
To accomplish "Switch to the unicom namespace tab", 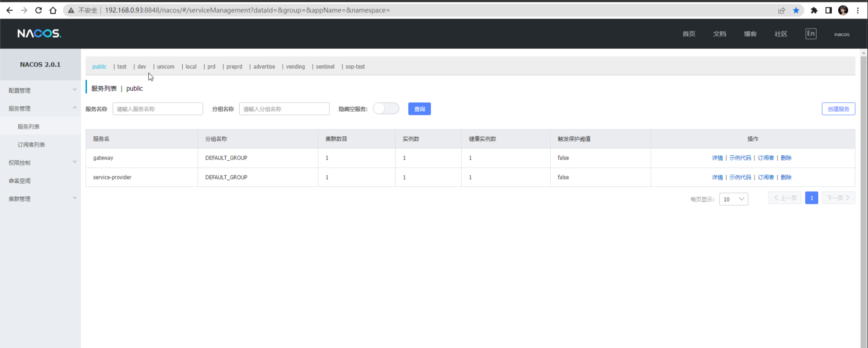I will click(x=166, y=67).
